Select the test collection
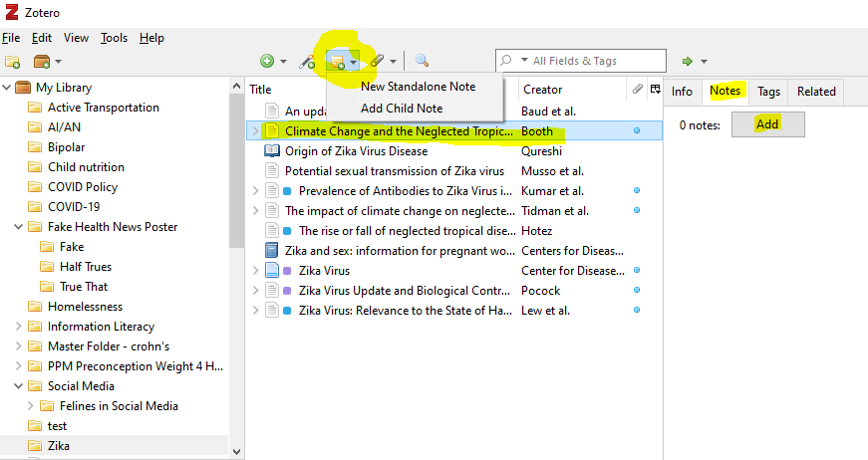 [57, 426]
